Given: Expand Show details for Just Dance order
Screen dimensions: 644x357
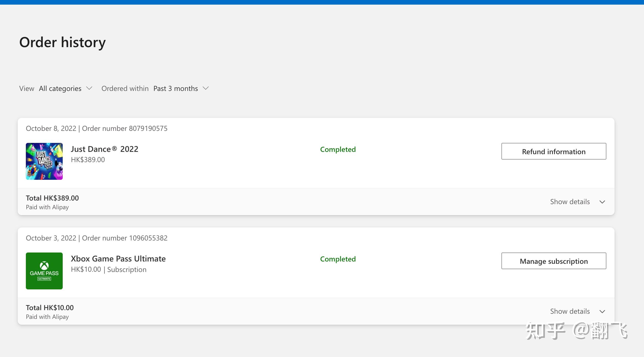Looking at the screenshot, I should pyautogui.click(x=570, y=202).
